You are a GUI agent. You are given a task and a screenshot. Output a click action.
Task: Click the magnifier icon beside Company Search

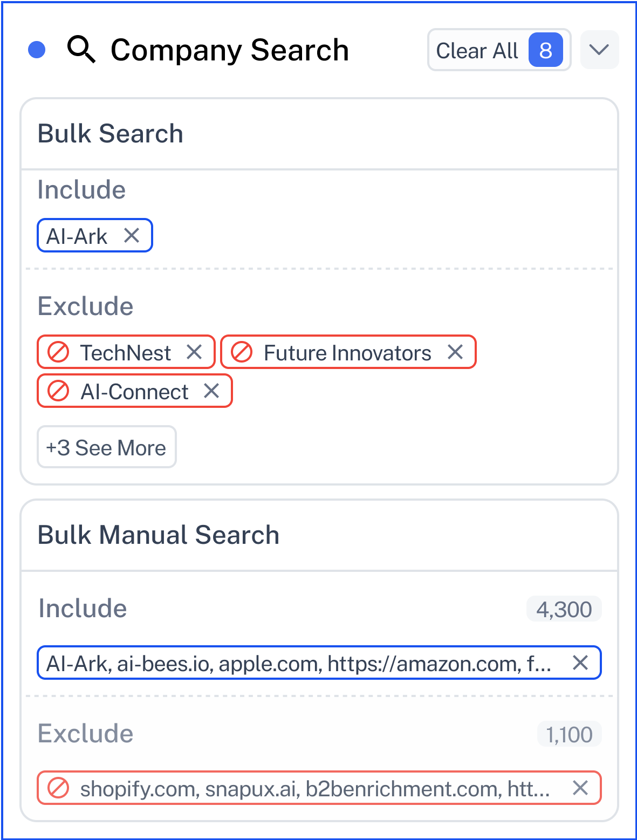pyautogui.click(x=81, y=50)
